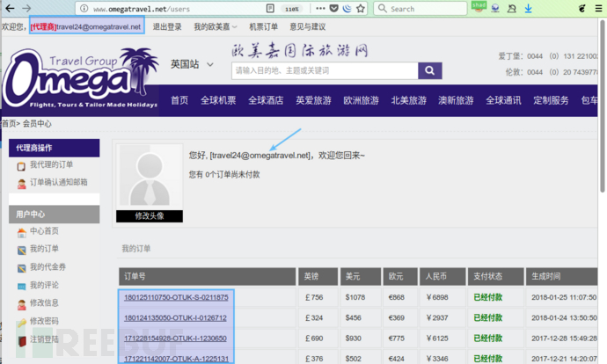Open 全球酒店 navigation item

[x=266, y=100]
